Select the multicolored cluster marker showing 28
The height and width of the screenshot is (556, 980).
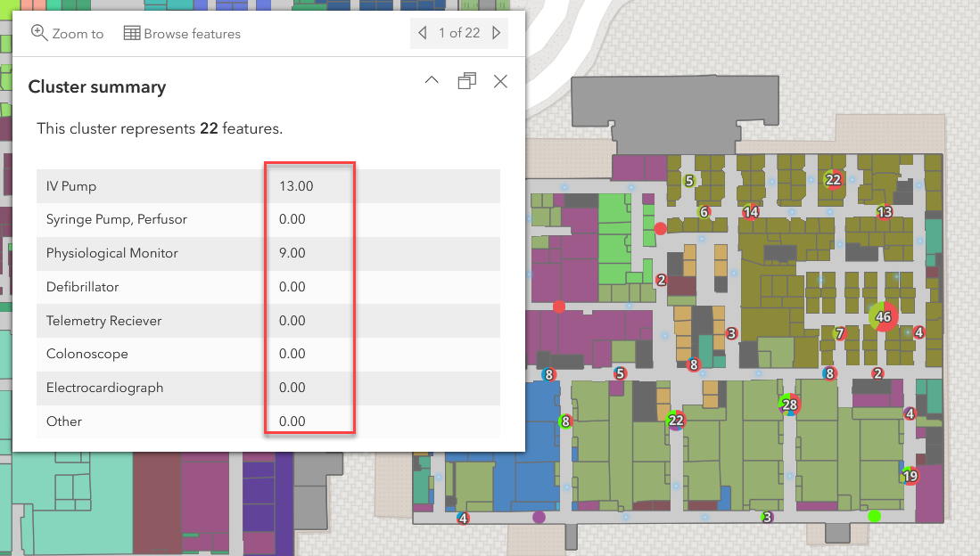click(x=790, y=404)
